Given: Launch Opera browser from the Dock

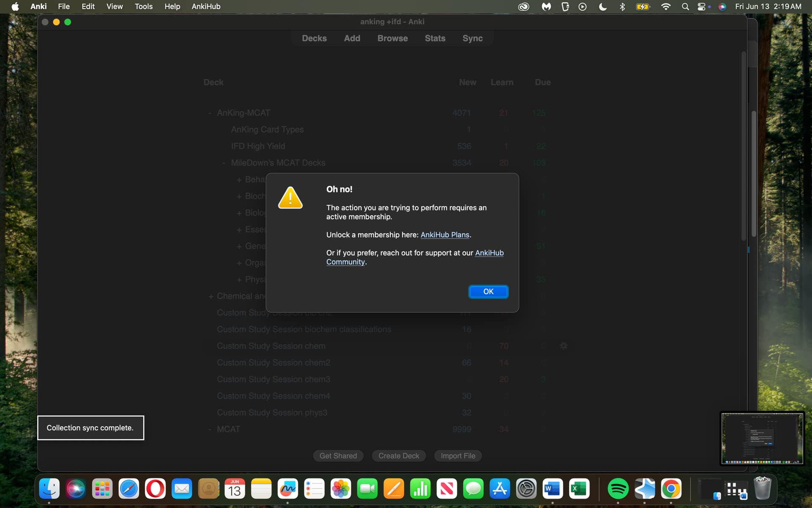Looking at the screenshot, I should pyautogui.click(x=155, y=489).
